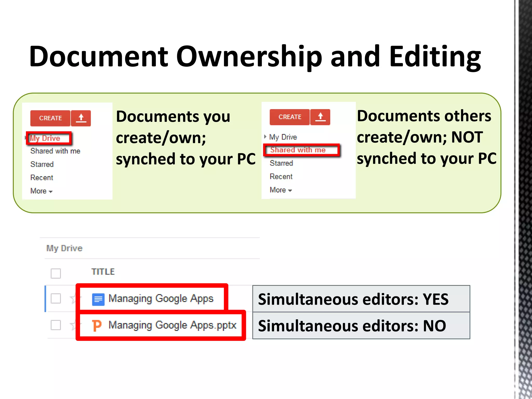Open Recent in the left Drive panel
Image resolution: width=532 pixels, height=399 pixels.
click(x=42, y=177)
